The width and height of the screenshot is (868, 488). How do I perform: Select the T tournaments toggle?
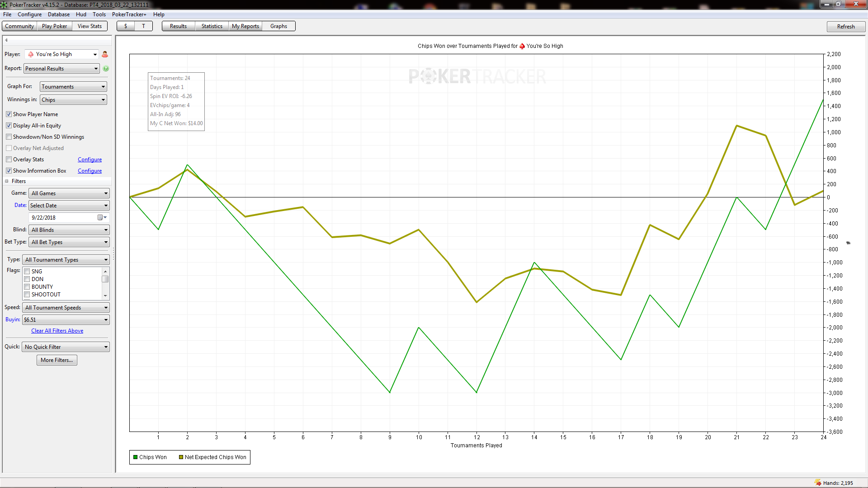[144, 26]
